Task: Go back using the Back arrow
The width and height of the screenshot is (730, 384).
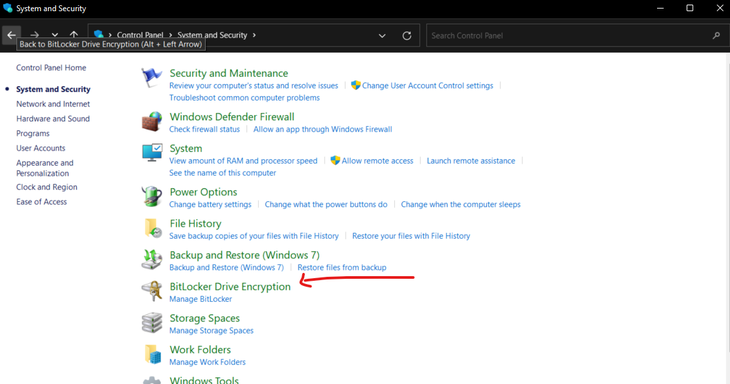Action: 11,35
